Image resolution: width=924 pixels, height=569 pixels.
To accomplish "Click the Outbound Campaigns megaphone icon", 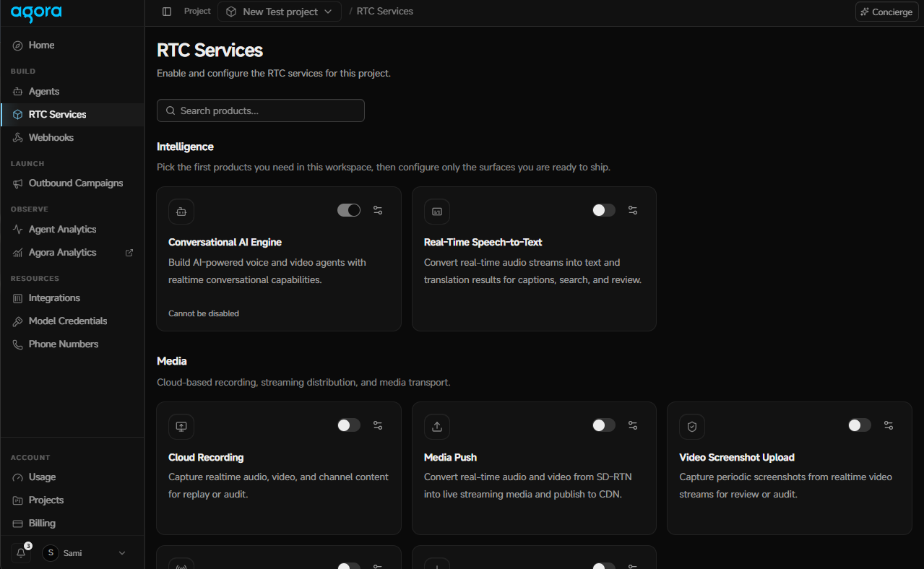I will coord(18,183).
